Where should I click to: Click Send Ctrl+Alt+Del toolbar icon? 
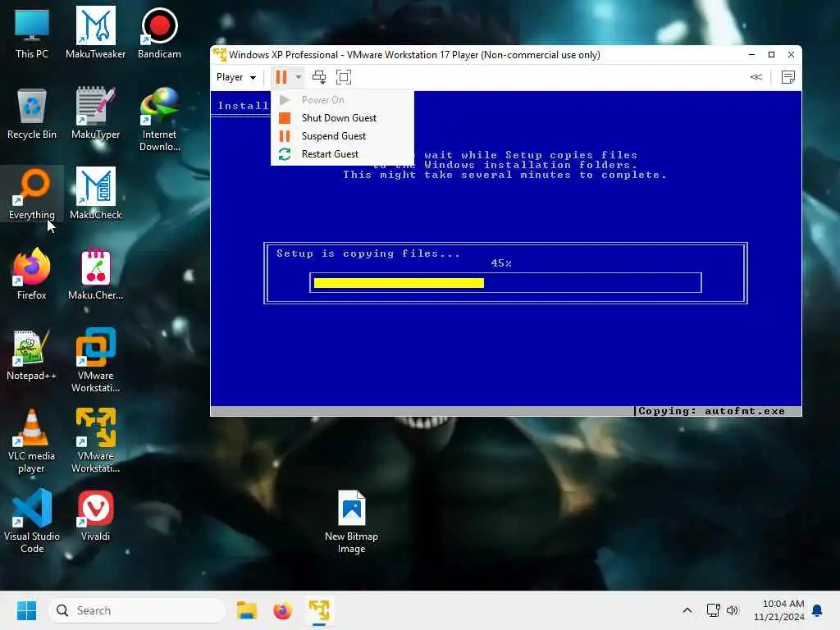tap(319, 77)
